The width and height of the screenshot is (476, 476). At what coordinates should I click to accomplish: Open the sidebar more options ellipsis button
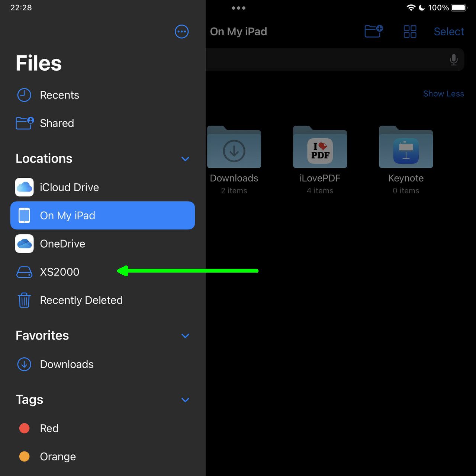181,32
